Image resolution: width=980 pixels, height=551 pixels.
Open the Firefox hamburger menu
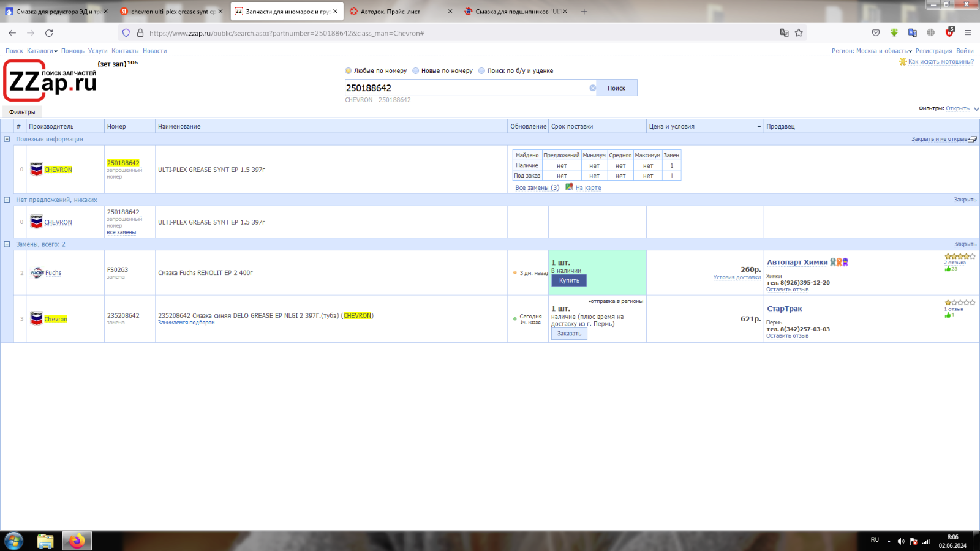[968, 33]
